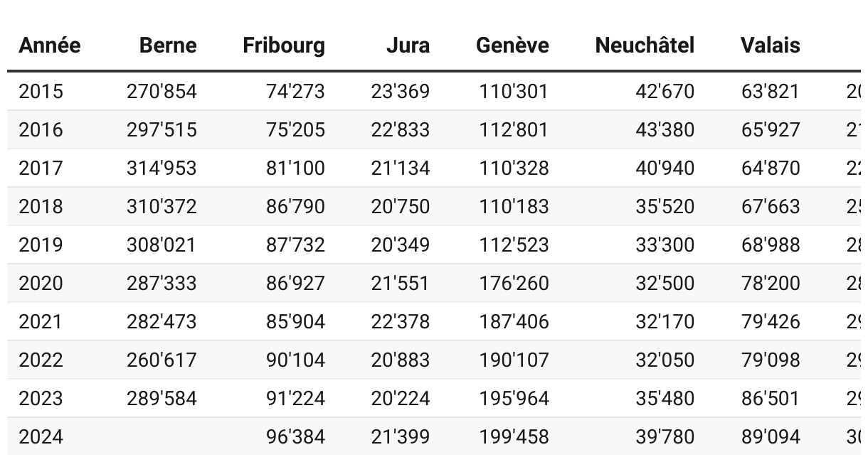Image resolution: width=868 pixels, height=462 pixels.
Task: Select the Genève column header
Action: click(512, 45)
